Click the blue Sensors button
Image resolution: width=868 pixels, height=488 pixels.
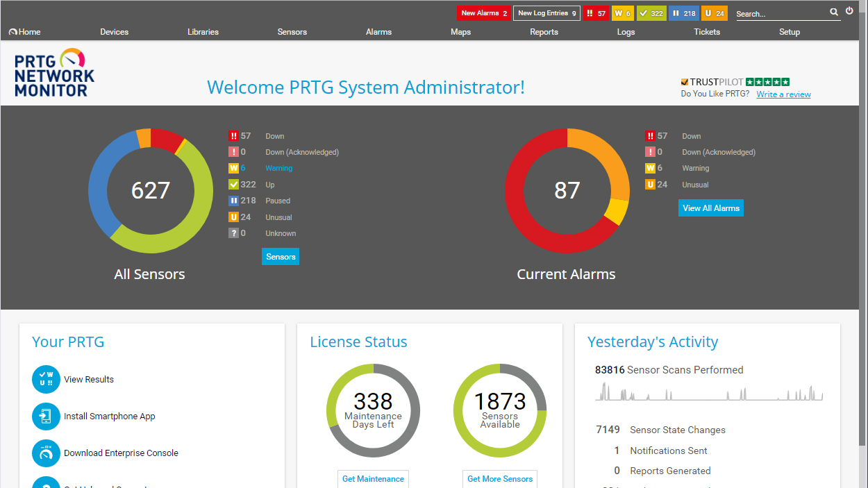[281, 257]
